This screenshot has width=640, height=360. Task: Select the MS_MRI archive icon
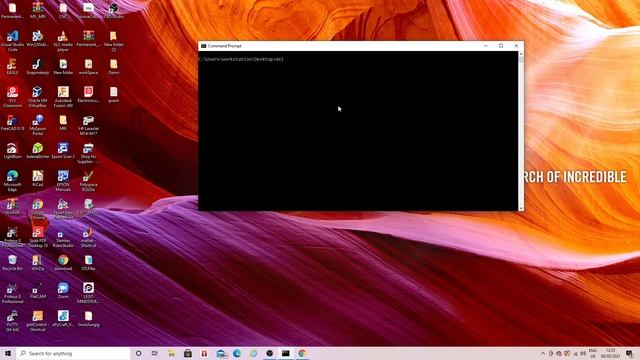coord(38,11)
